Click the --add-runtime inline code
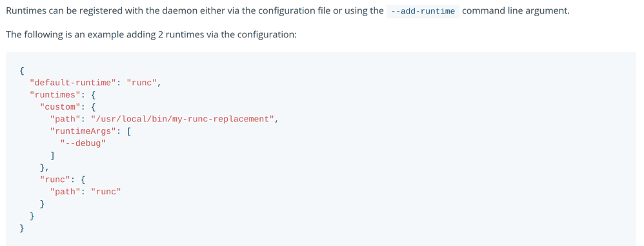This screenshot has height=246, width=644. point(423,11)
